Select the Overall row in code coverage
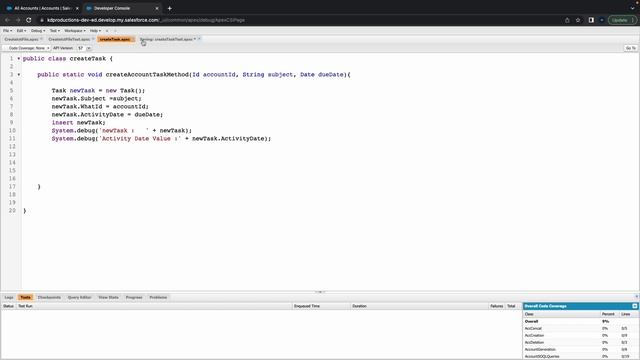Screen dimensions: 640x360 point(581,322)
